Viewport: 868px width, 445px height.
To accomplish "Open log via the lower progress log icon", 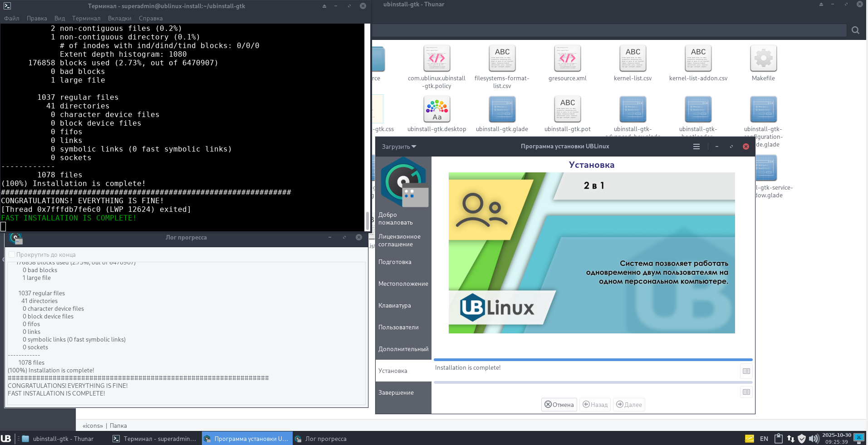I will [x=746, y=392].
